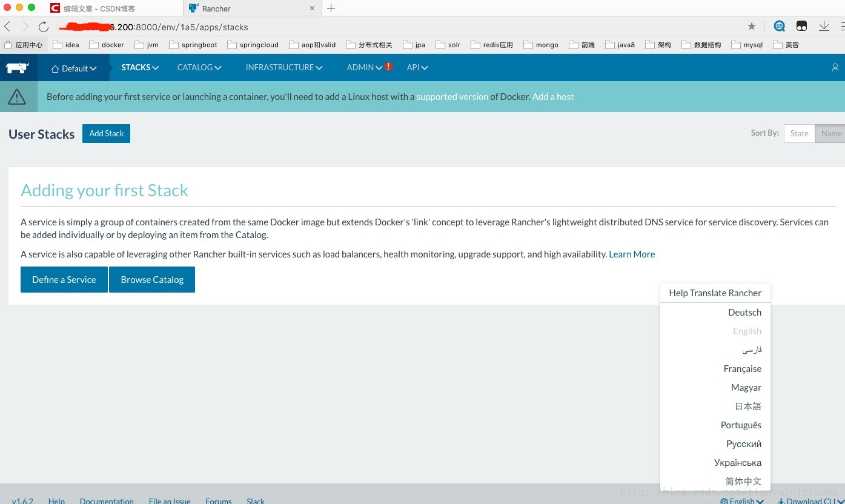Click the warning triangle icon in banner
The width and height of the screenshot is (845, 504).
coord(17,97)
